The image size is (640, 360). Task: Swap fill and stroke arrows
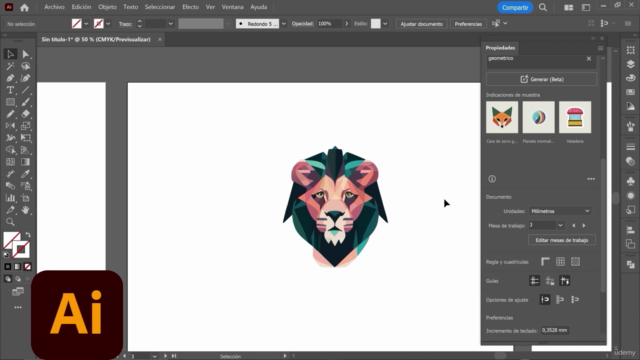click(28, 235)
